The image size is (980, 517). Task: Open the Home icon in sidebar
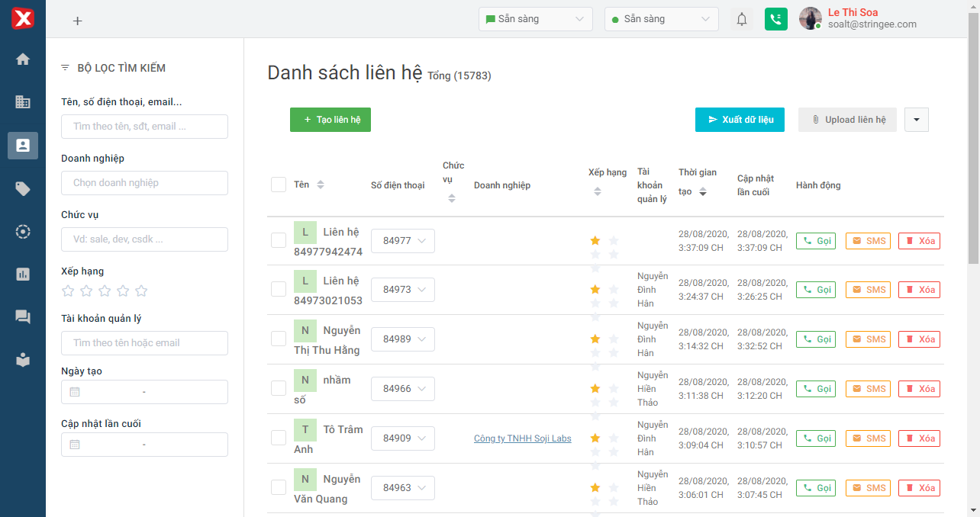tap(23, 59)
